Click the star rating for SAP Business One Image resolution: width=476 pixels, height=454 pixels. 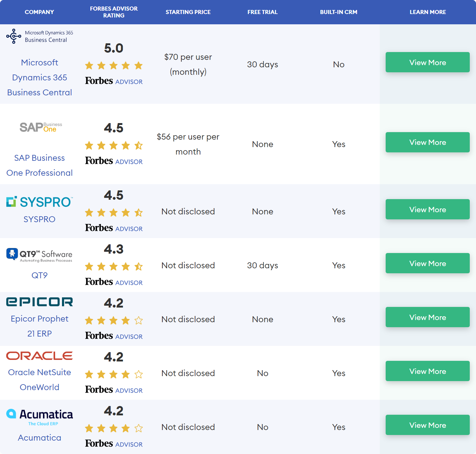(114, 146)
